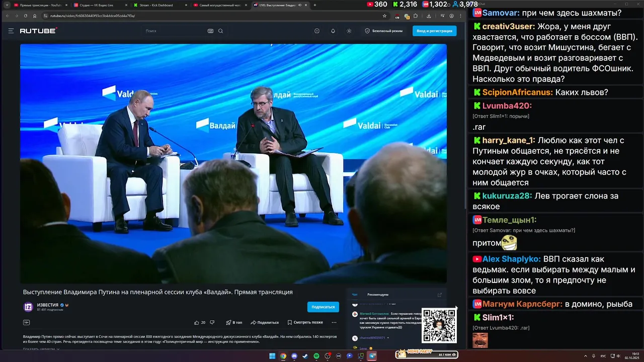This screenshot has width=644, height=362.
Task: Open the browser three-dot menu
Action: click(x=460, y=16)
